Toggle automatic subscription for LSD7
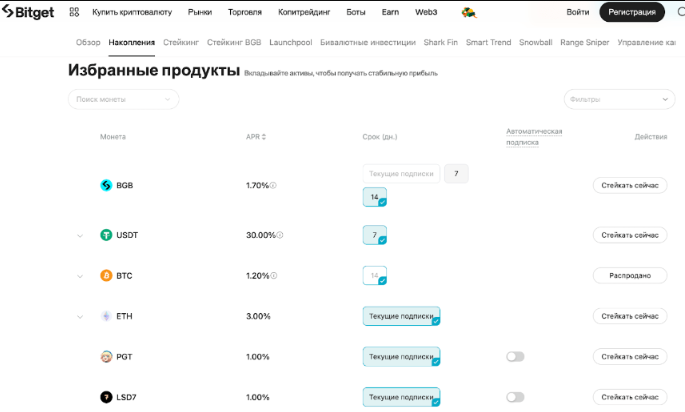 pyautogui.click(x=515, y=397)
